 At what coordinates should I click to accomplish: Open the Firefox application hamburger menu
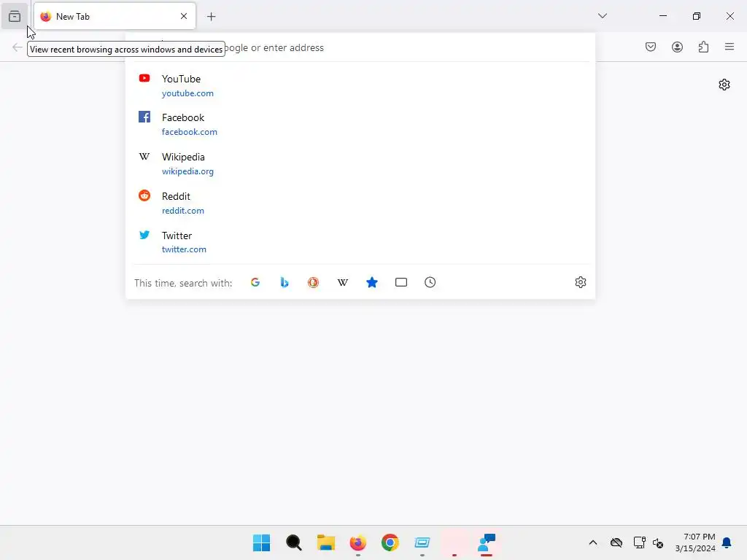point(729,47)
